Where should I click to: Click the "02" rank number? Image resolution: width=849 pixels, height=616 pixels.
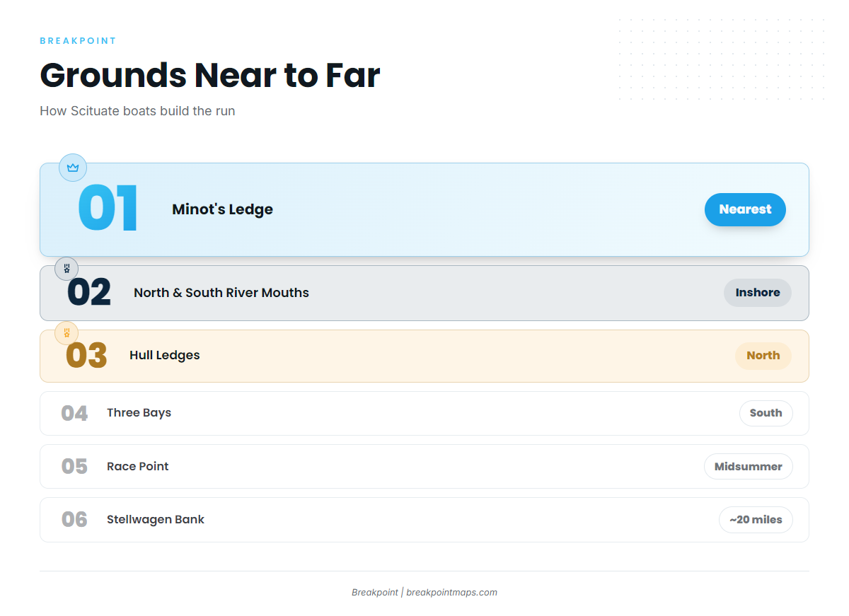coord(89,293)
